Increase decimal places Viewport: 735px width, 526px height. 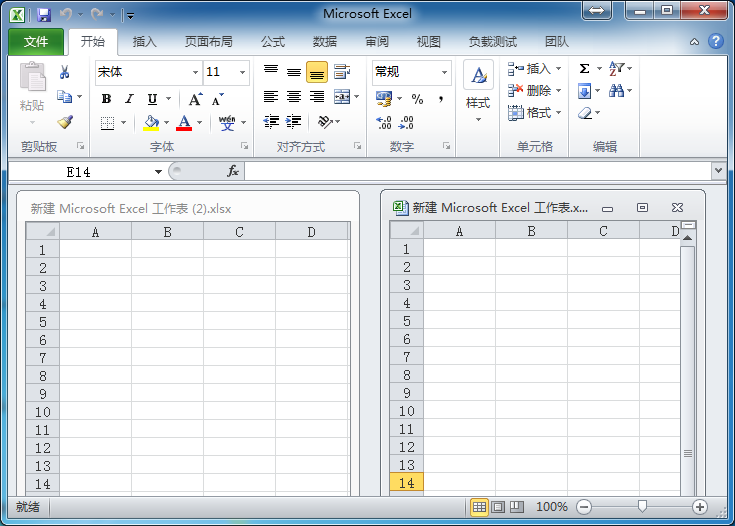(x=384, y=123)
